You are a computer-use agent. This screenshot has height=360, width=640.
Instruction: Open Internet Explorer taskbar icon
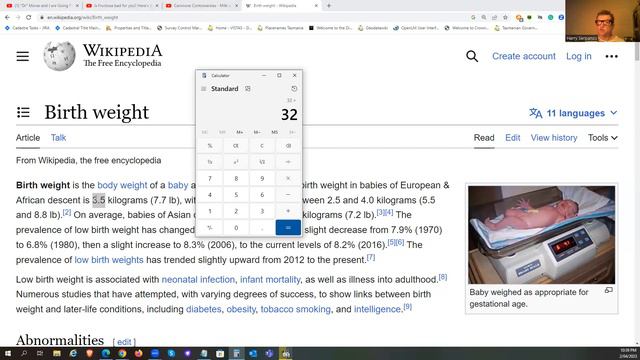click(73, 353)
